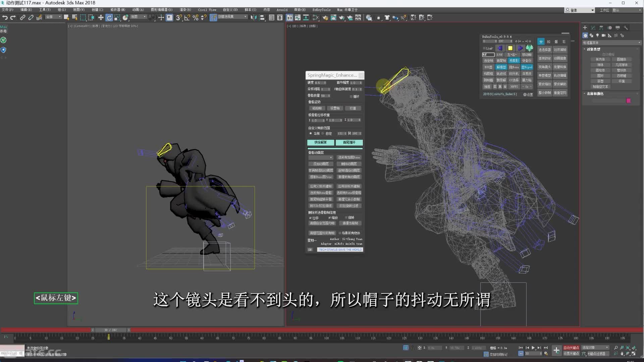The width and height of the screenshot is (644, 362).
Task: Enable the 循环 loop checkbox
Action: pos(351,97)
